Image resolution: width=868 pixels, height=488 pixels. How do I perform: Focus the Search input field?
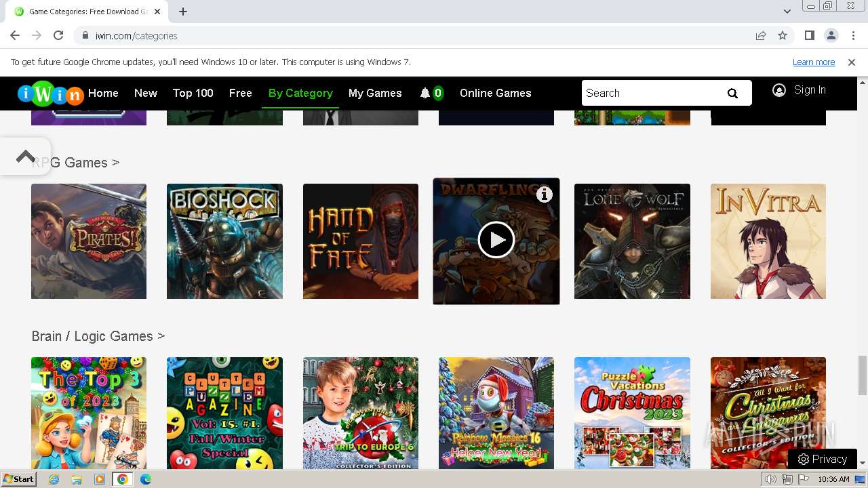coord(652,94)
